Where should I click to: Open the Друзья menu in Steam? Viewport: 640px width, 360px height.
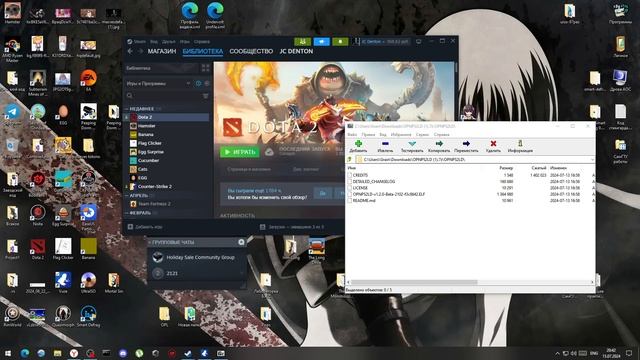[x=169, y=42]
